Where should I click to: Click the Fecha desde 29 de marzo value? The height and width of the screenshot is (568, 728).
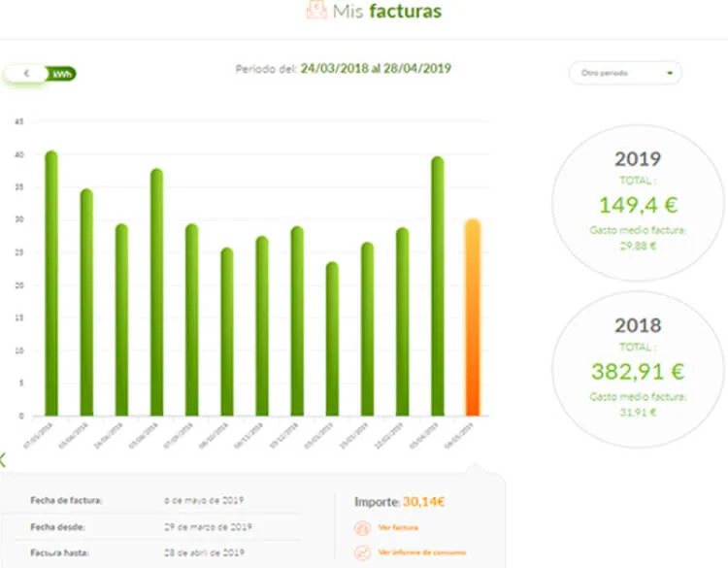pyautogui.click(x=208, y=526)
